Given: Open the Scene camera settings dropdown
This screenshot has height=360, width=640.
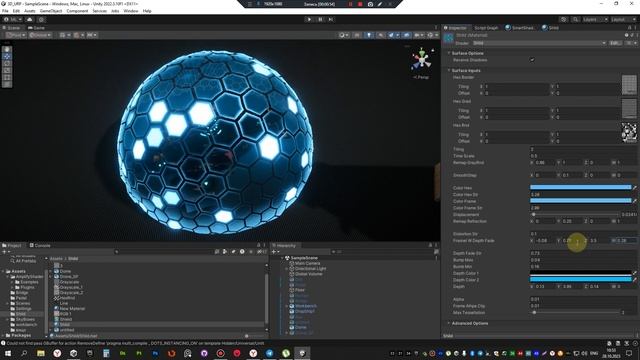Looking at the screenshot, I should [419, 35].
